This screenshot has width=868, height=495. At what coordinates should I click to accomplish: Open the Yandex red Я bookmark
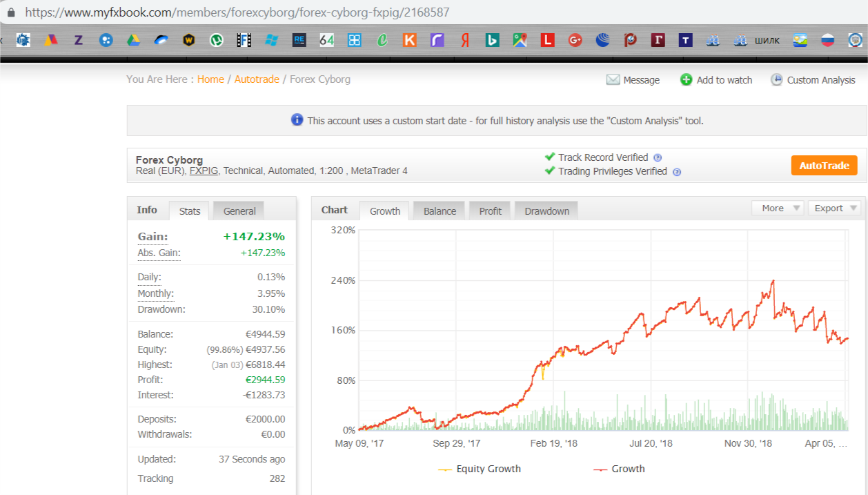[465, 40]
